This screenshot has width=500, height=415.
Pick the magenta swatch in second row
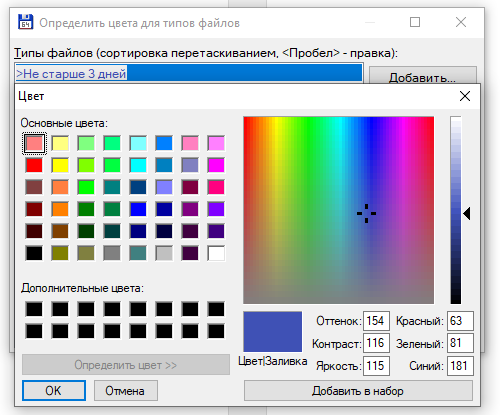(216, 165)
